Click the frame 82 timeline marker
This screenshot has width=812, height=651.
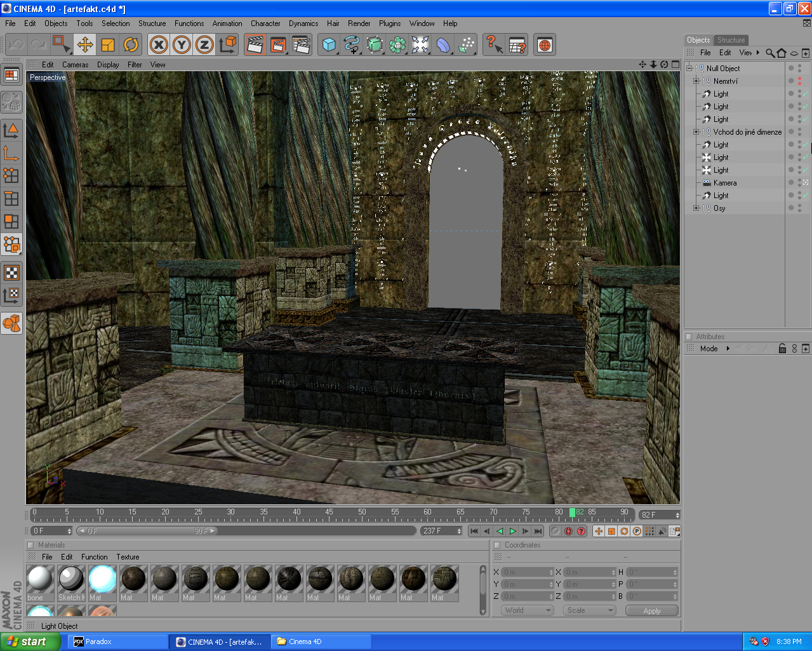572,512
